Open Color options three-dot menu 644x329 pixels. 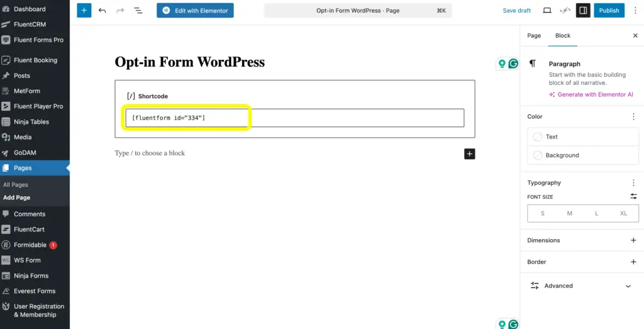(x=633, y=116)
